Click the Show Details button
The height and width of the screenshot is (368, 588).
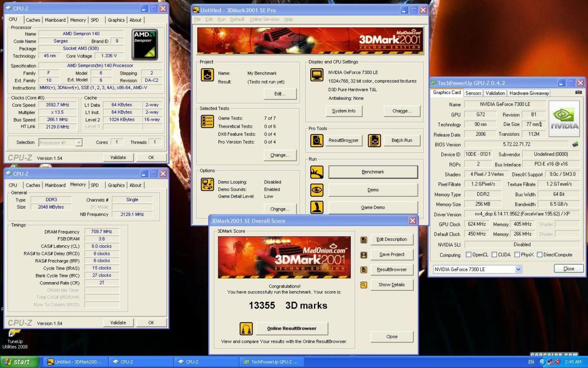tap(392, 285)
